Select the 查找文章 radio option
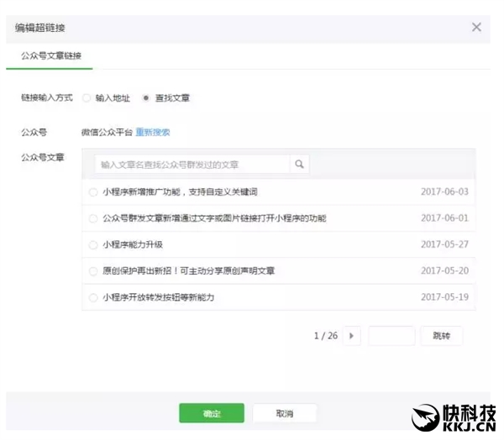Viewport: 504px width, 440px height. point(146,98)
